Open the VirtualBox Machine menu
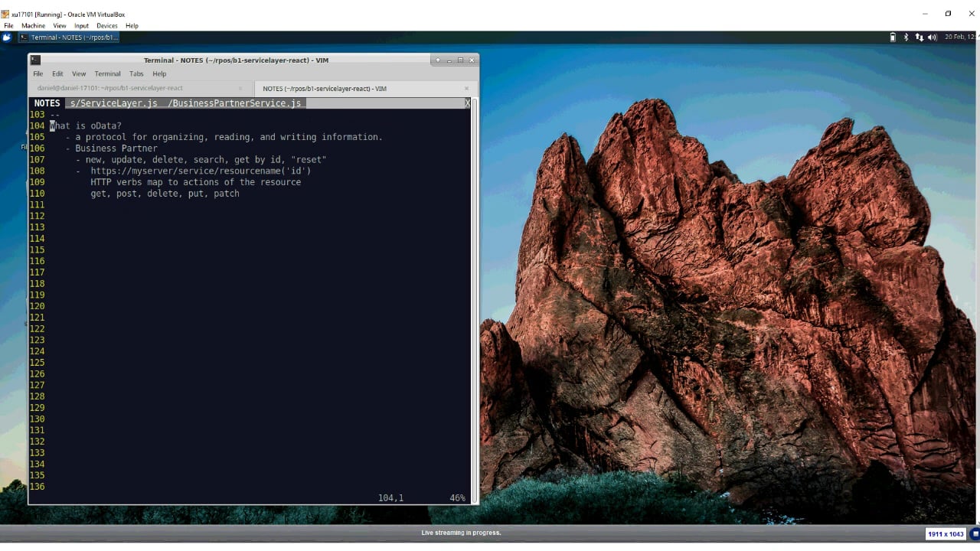This screenshot has width=980, height=551. 33,25
